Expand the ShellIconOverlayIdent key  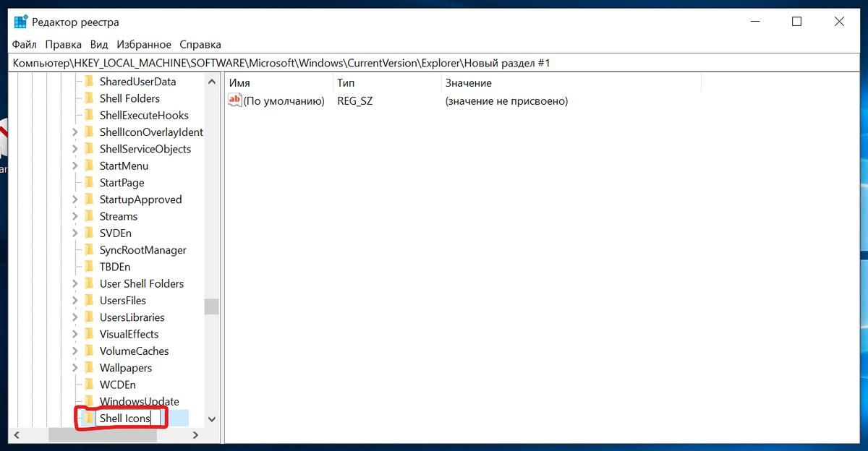click(75, 132)
